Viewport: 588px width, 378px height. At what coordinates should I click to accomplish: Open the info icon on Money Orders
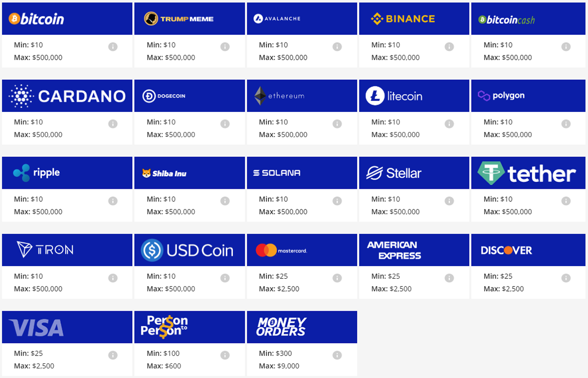coord(337,354)
